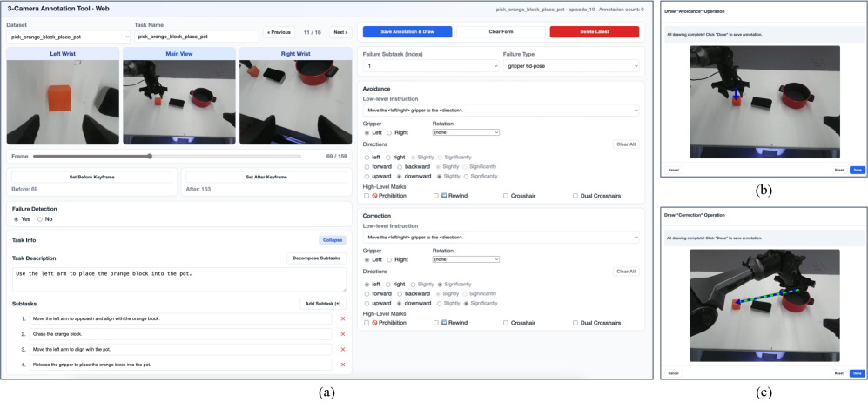Screen dimensions: 868x409
Task: Delete subtask 1 with its red X
Action: pyautogui.click(x=342, y=318)
